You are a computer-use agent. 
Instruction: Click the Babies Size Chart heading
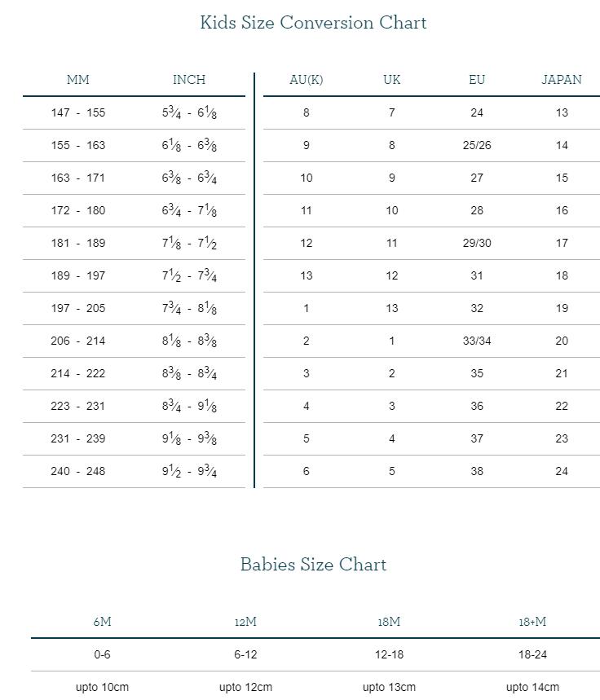(x=313, y=565)
